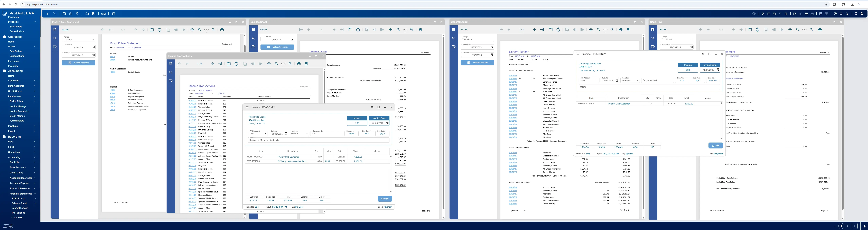
Task: Go to next page in General Ledger
Action: coord(534,30)
